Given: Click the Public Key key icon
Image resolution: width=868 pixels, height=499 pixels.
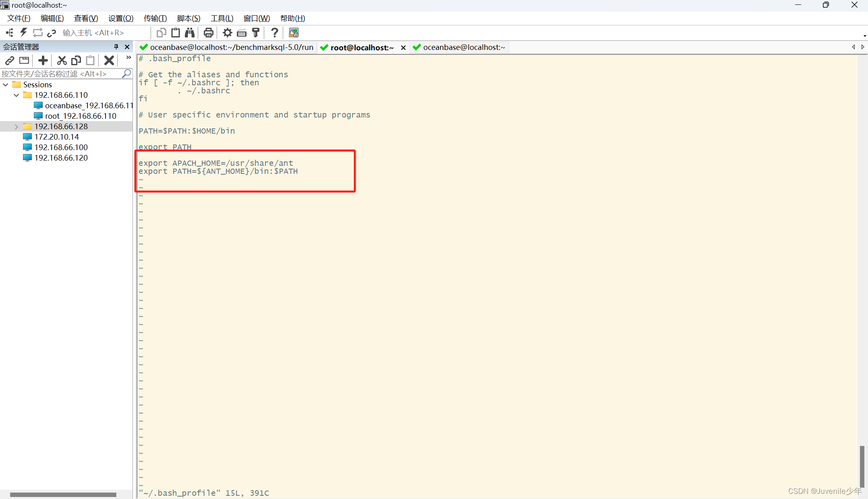Looking at the screenshot, I should pos(256,33).
